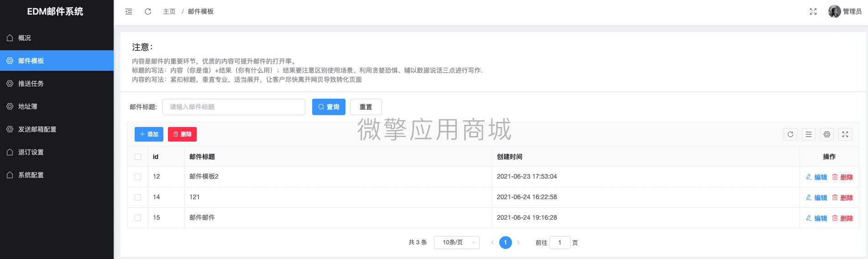
Task: Tick the select-all checkbox in table header
Action: tap(138, 157)
